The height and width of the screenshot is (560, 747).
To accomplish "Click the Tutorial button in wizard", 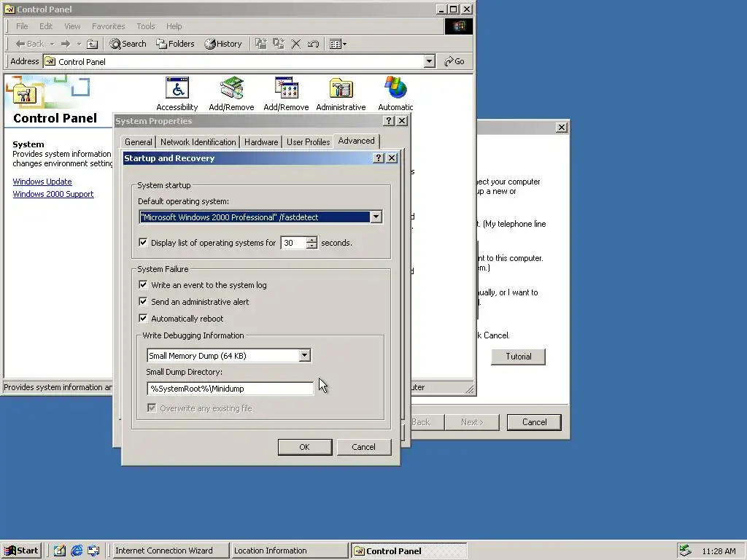I will coord(519,357).
